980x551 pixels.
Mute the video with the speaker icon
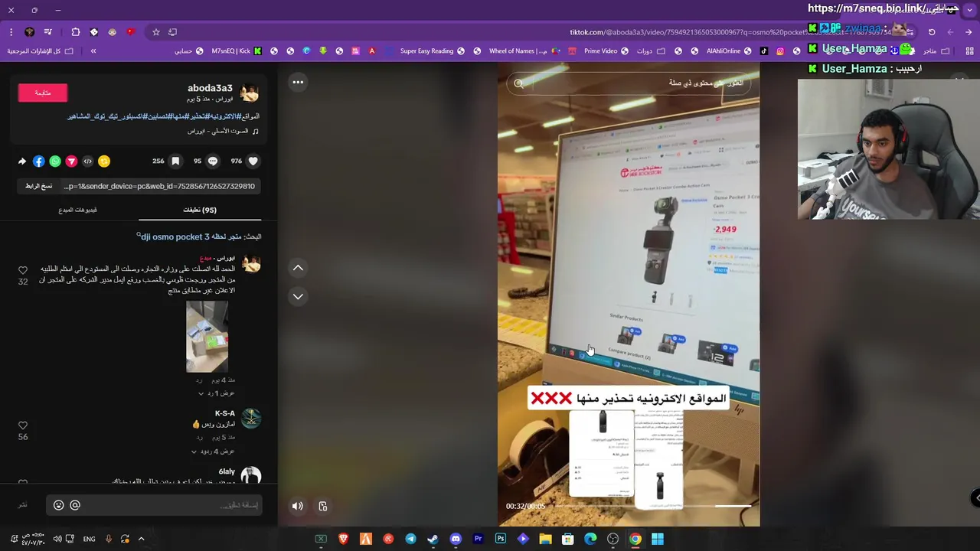(298, 506)
